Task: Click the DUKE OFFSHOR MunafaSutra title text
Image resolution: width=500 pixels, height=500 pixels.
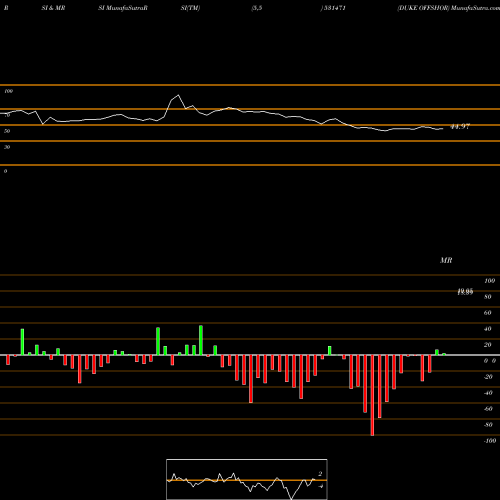Action: 448,8
